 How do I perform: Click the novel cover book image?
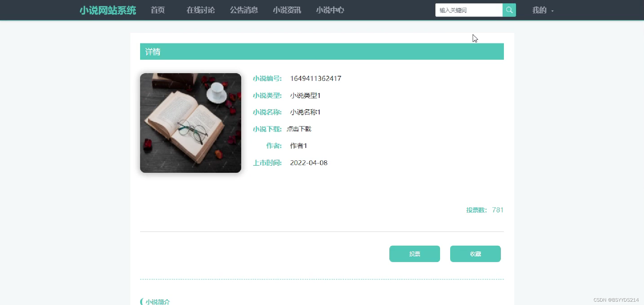(190, 123)
